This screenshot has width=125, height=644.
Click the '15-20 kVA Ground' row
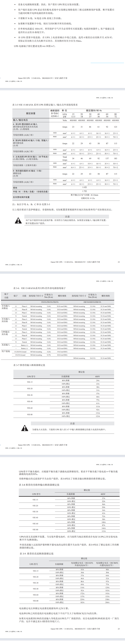point(20,352)
